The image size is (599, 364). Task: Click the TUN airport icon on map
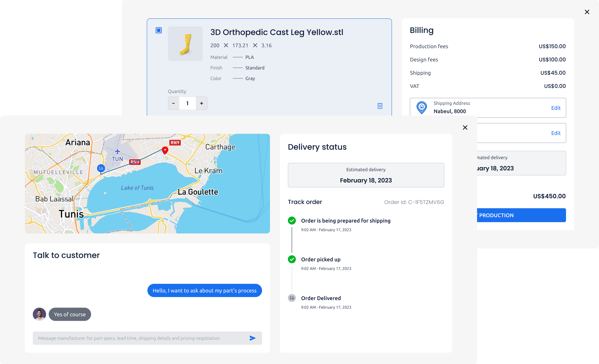coord(117,152)
